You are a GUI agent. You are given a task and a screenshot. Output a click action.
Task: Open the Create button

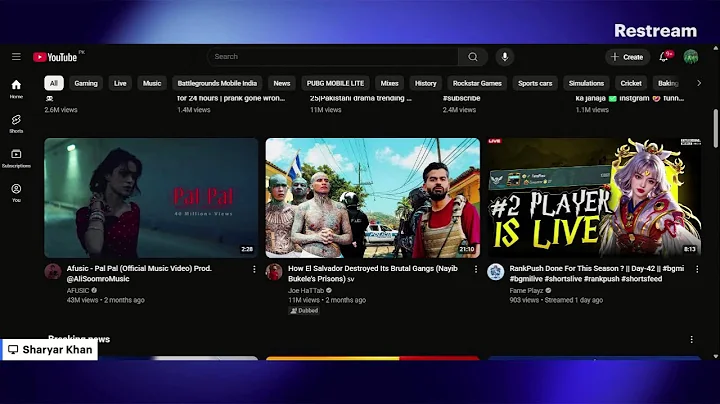627,57
